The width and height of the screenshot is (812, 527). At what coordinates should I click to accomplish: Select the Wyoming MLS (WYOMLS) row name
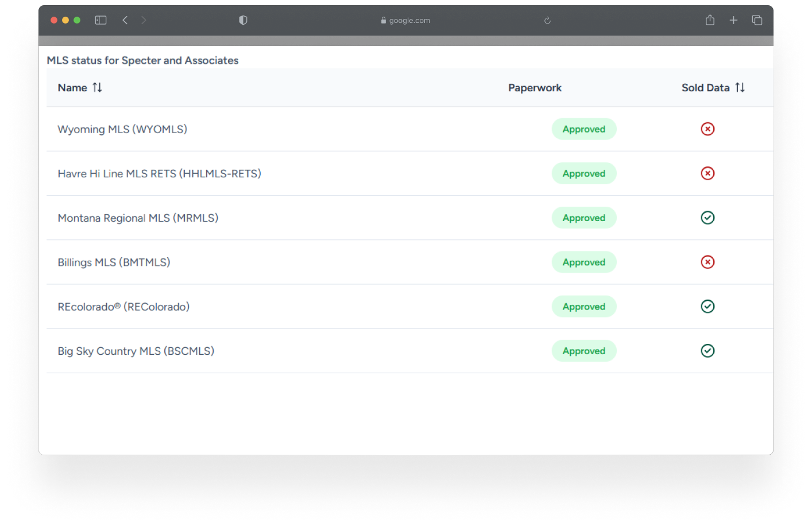(x=122, y=129)
